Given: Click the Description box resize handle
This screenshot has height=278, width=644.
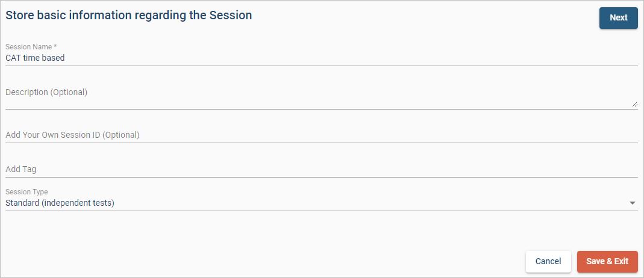Looking at the screenshot, I should pos(635,105).
